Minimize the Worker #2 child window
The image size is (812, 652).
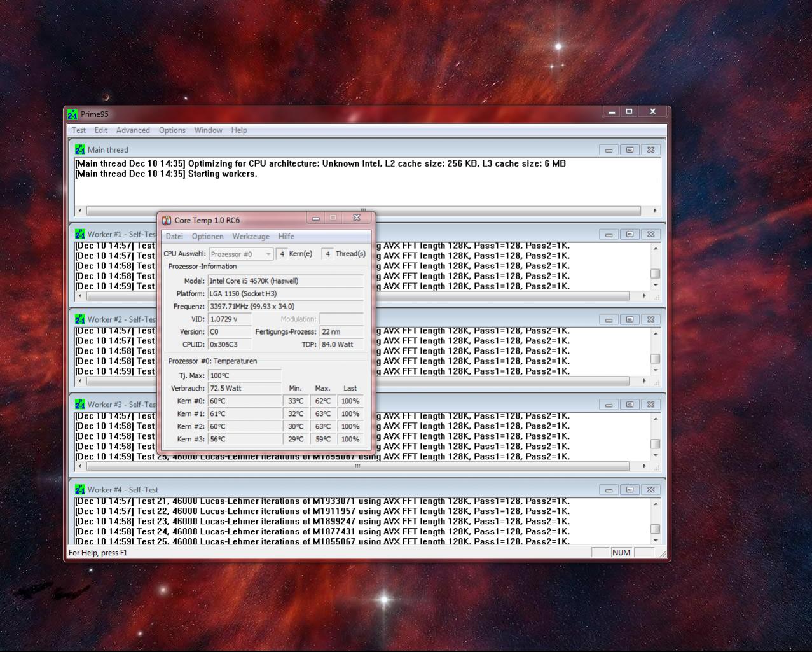[x=609, y=320]
